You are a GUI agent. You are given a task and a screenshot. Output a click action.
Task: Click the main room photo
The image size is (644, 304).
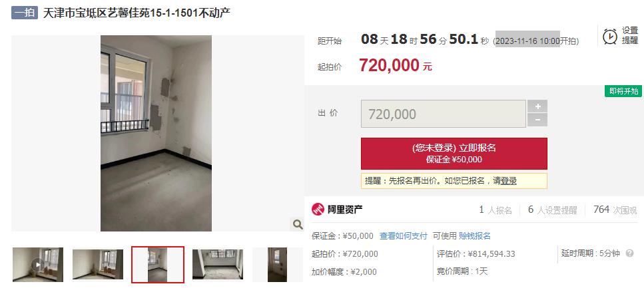[156, 133]
